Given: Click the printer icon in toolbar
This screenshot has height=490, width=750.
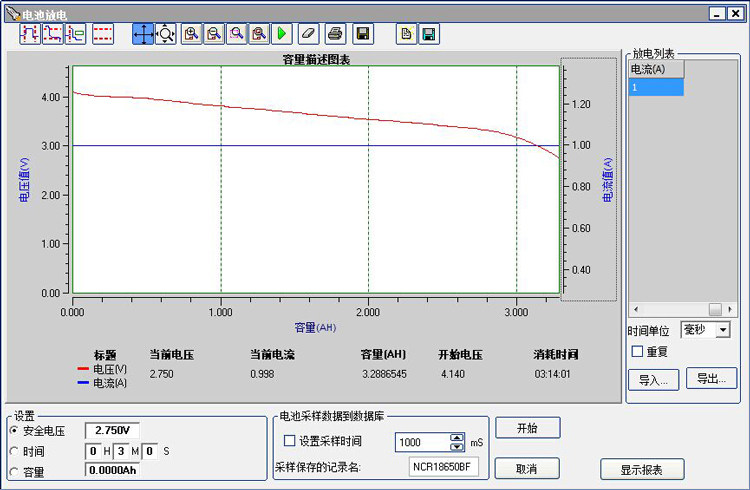Looking at the screenshot, I should point(336,33).
